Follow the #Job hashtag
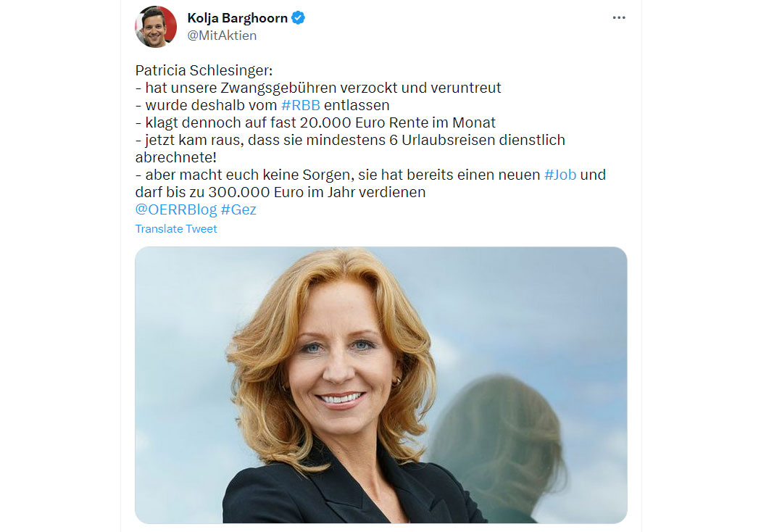The image size is (761, 532). pyautogui.click(x=560, y=175)
